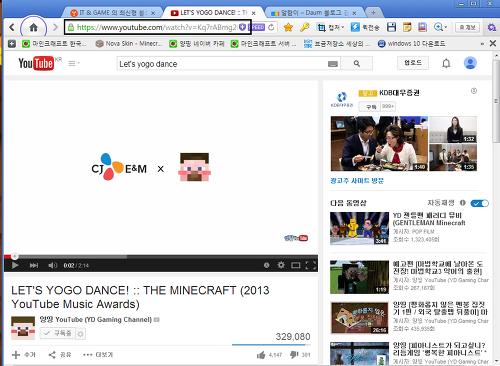Expand the 더보기 more actions menu
Viewport: 500px width, 366px height.
pos(98,355)
